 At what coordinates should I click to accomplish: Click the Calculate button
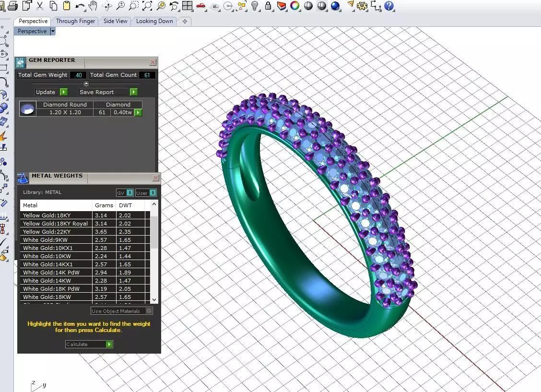tap(89, 344)
